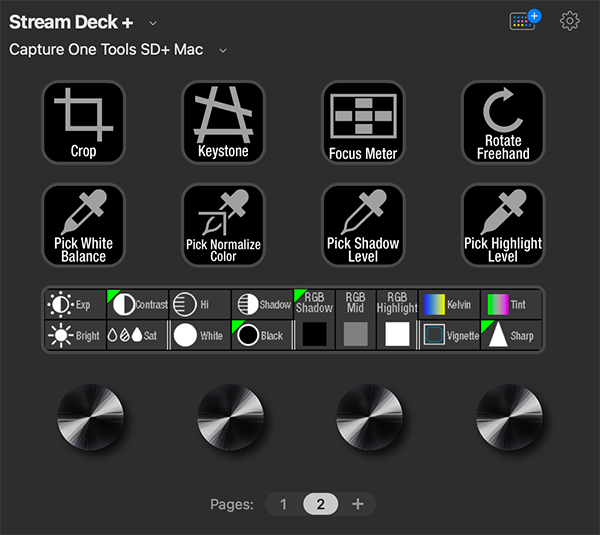Open the Stream Deck + device dropdown
Screen dimensions: 600x535
tap(153, 23)
